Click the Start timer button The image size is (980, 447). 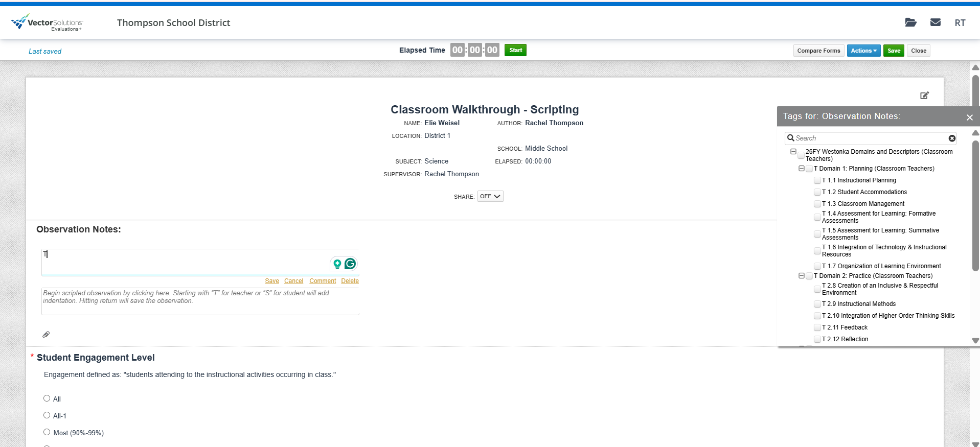[x=515, y=50]
